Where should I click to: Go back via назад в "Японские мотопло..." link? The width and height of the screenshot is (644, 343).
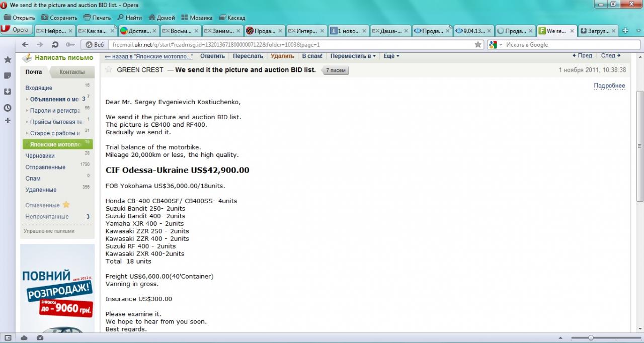[148, 56]
